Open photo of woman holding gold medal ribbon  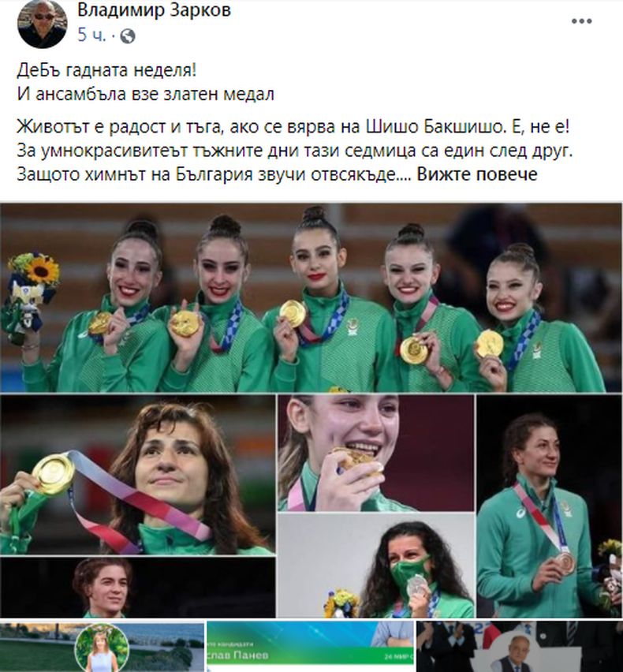click(x=137, y=475)
